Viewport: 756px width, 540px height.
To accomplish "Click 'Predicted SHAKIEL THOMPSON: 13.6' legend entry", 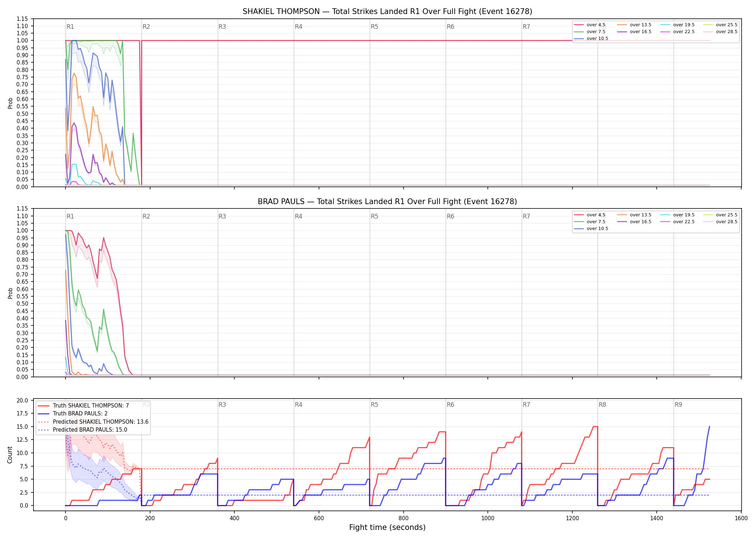I will point(93,422).
